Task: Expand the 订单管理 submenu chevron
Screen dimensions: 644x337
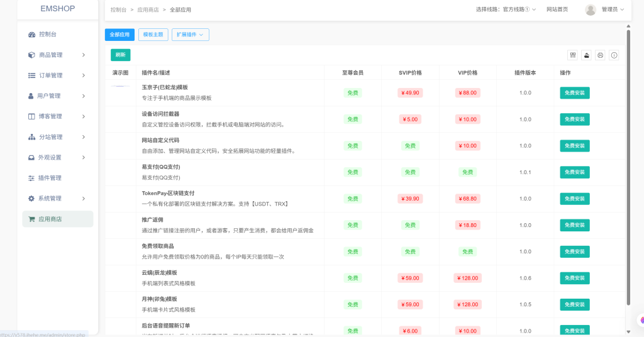Action: pyautogui.click(x=84, y=75)
